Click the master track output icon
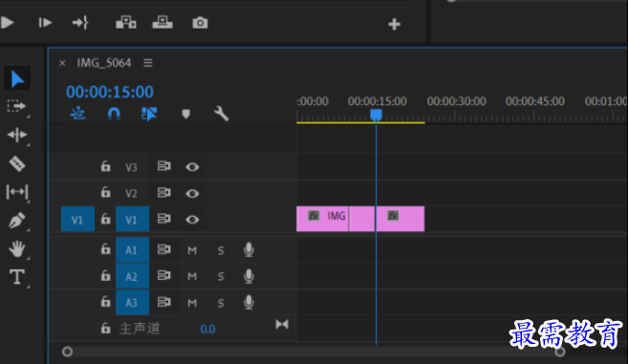Screen dimensions: 628x364 click(282, 324)
